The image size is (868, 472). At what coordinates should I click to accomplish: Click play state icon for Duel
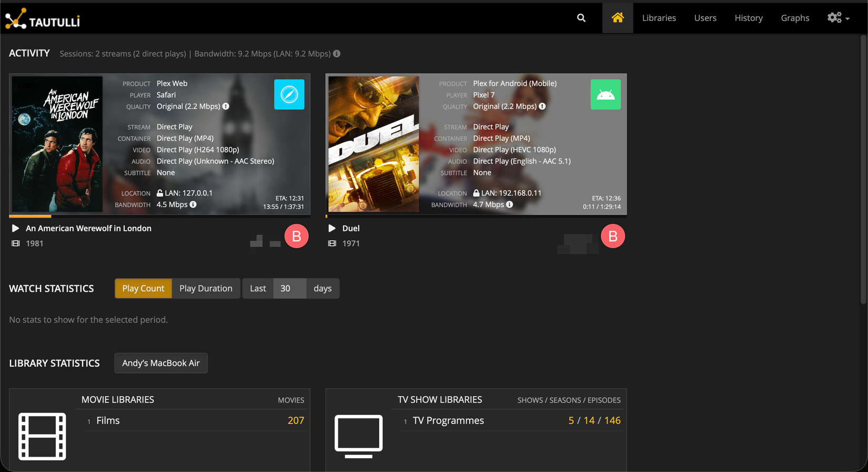click(332, 228)
